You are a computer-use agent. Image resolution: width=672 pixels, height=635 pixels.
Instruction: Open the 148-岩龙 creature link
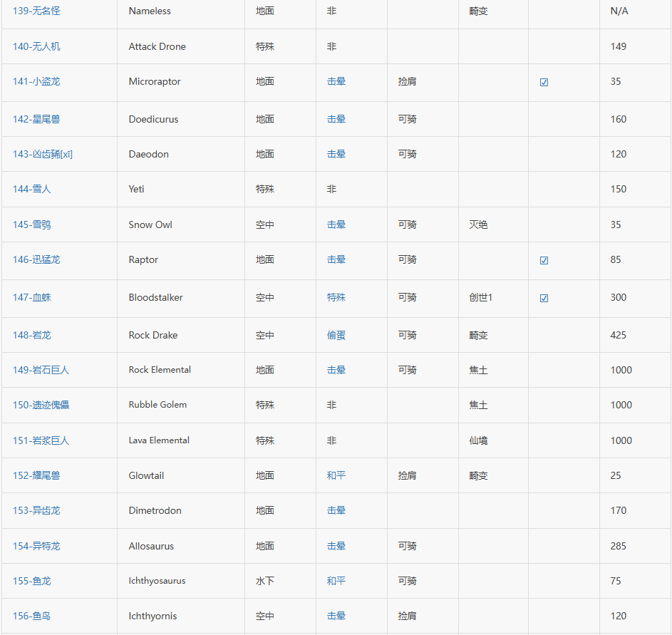pyautogui.click(x=32, y=336)
